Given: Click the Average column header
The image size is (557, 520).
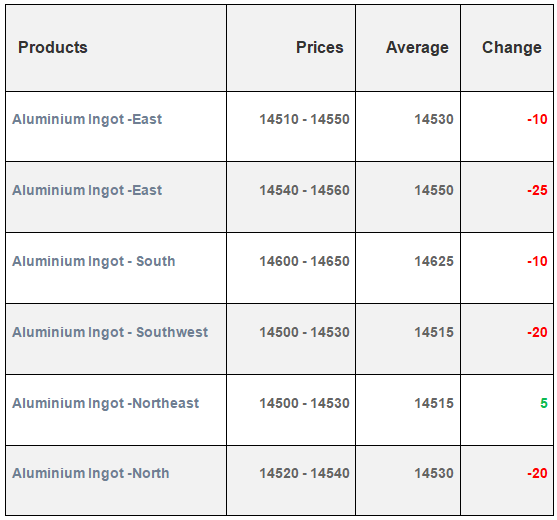Looking at the screenshot, I should pos(417,48).
